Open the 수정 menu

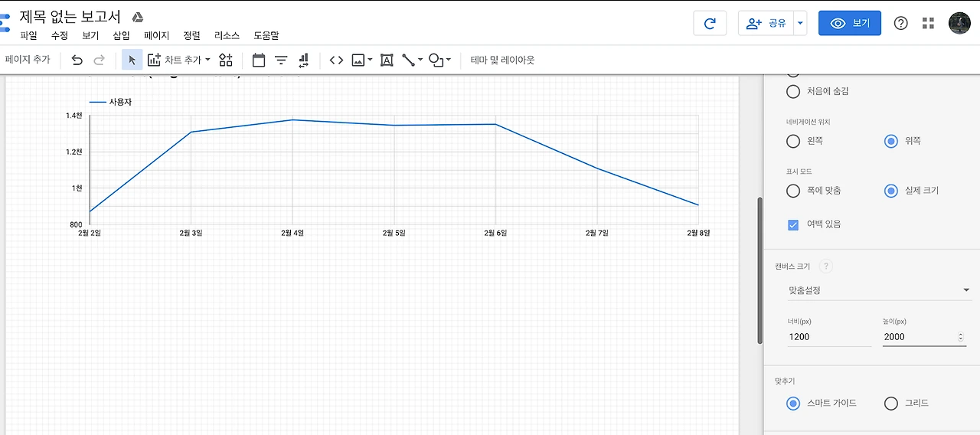click(60, 35)
